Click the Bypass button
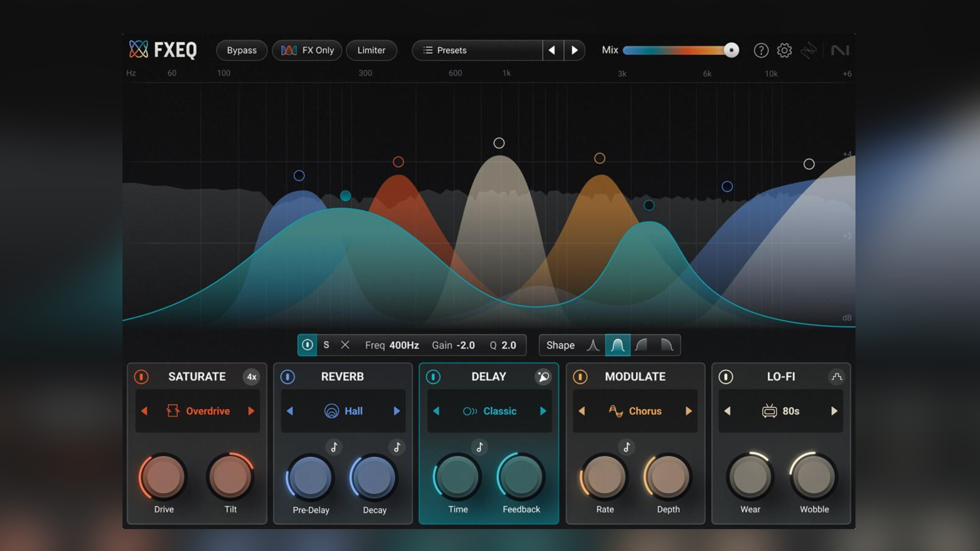Screen dimensions: 980x551 [x=241, y=51]
